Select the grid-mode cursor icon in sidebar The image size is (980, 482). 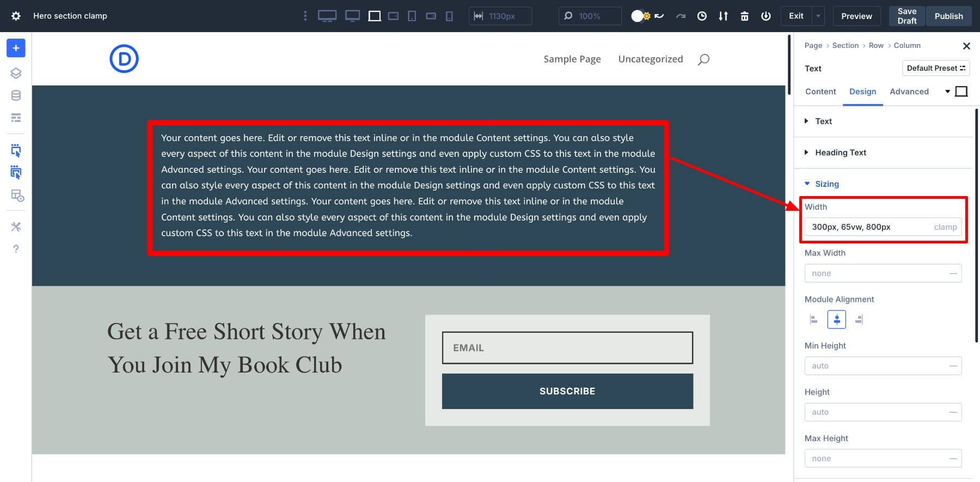tap(16, 173)
